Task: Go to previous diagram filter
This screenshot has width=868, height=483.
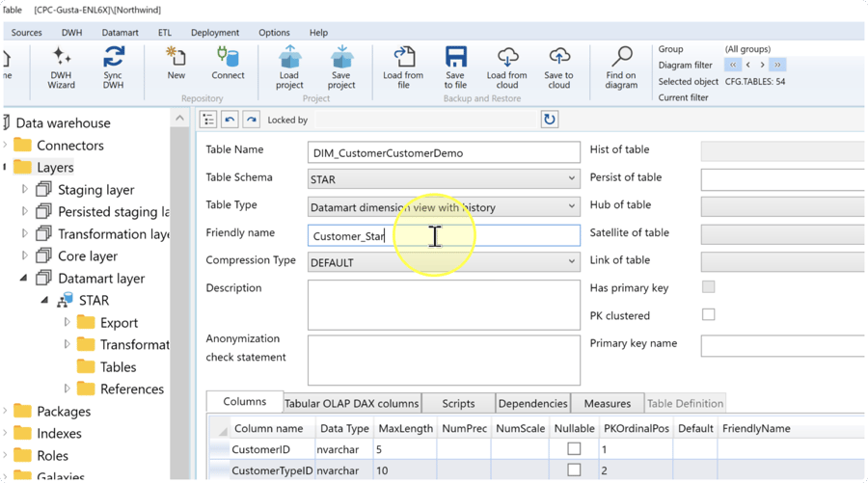Action: click(x=747, y=65)
